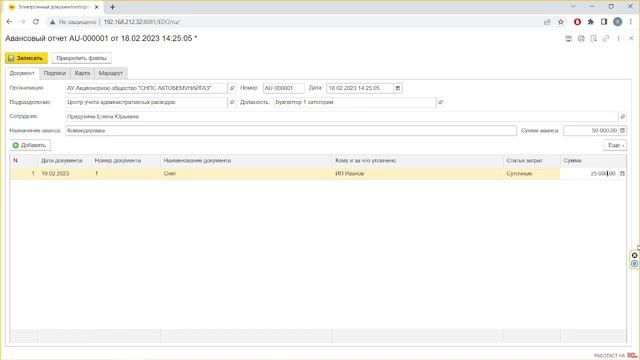The height and width of the screenshot is (360, 640).
Task: Click the print icon in form header
Action: [x=581, y=39]
